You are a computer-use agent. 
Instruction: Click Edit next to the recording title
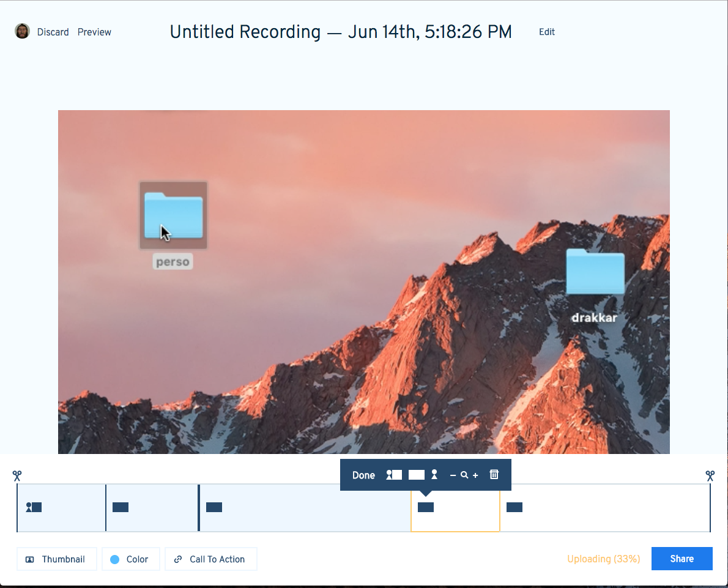tap(546, 32)
